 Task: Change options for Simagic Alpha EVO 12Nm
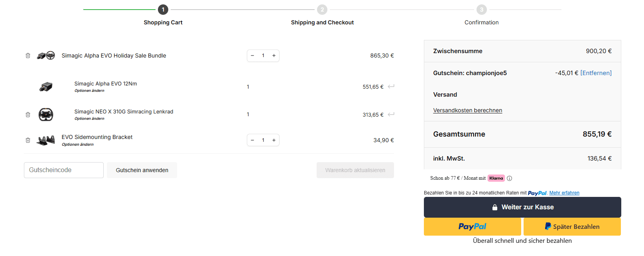pyautogui.click(x=89, y=91)
